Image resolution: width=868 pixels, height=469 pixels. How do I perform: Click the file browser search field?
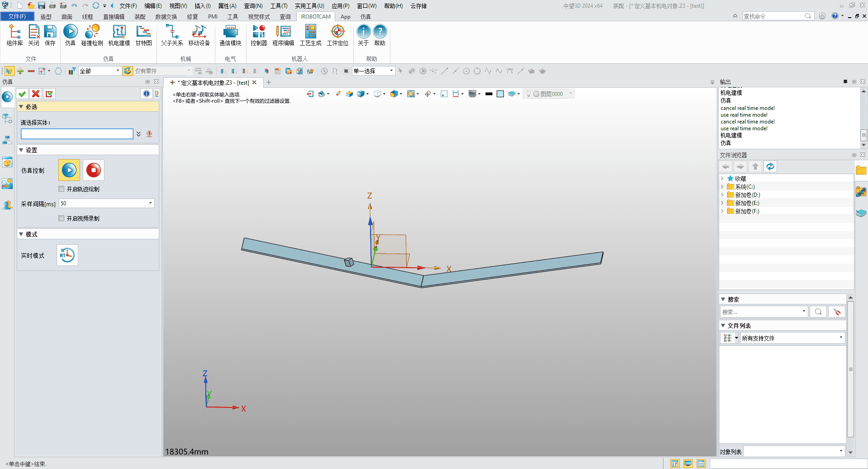(761, 312)
